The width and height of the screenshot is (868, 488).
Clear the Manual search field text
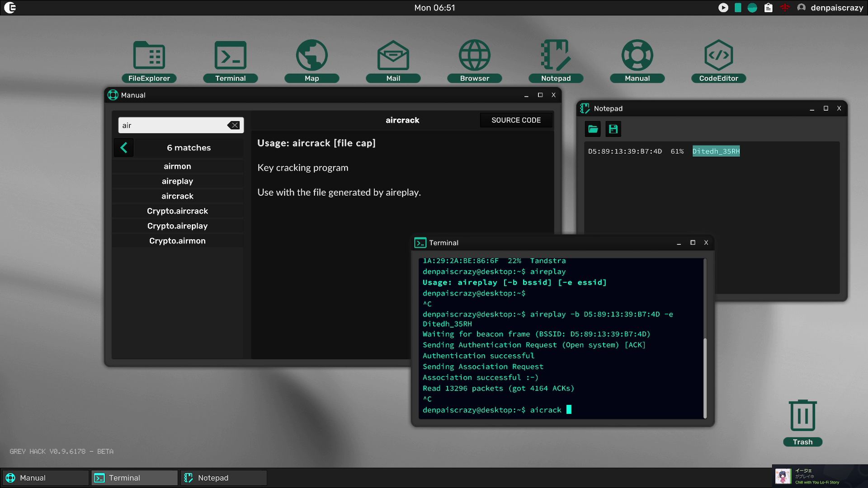233,126
